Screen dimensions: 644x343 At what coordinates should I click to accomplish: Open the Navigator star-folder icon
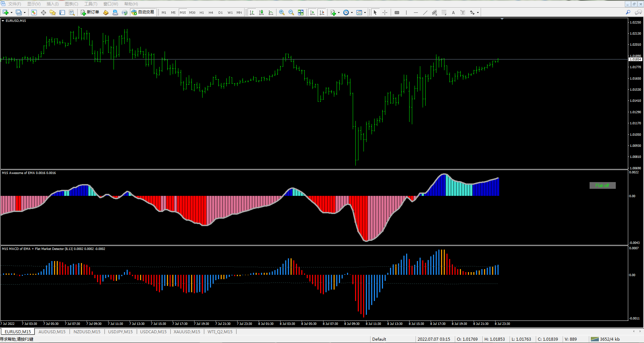pyautogui.click(x=53, y=12)
